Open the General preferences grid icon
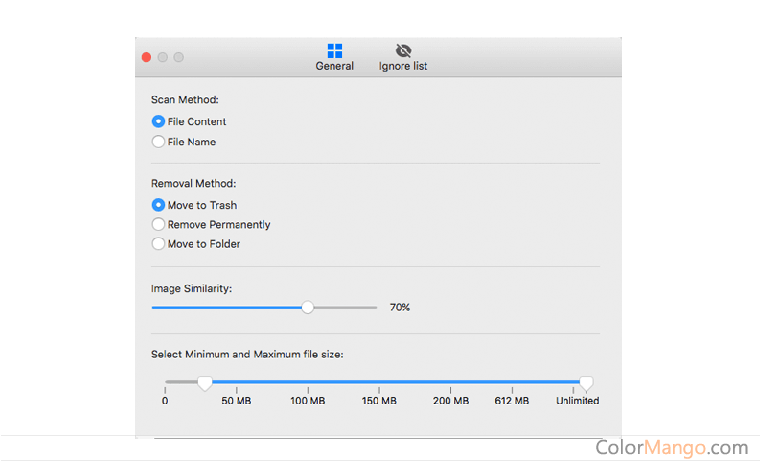Screen dimensions: 760x474 point(335,50)
